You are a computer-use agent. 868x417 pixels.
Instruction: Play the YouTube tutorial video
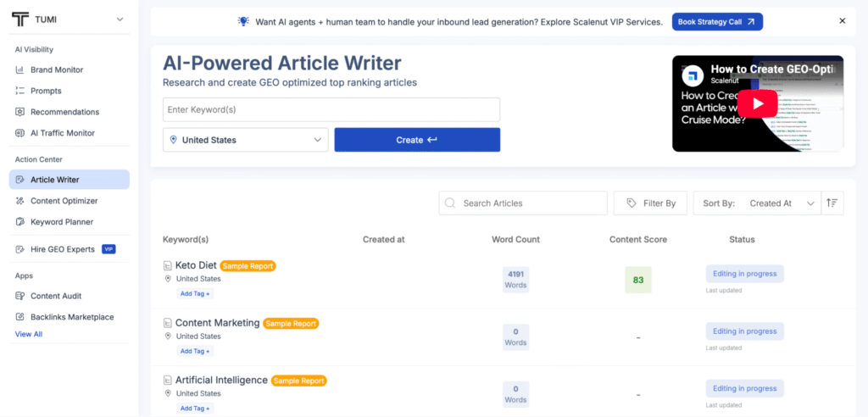pos(757,103)
